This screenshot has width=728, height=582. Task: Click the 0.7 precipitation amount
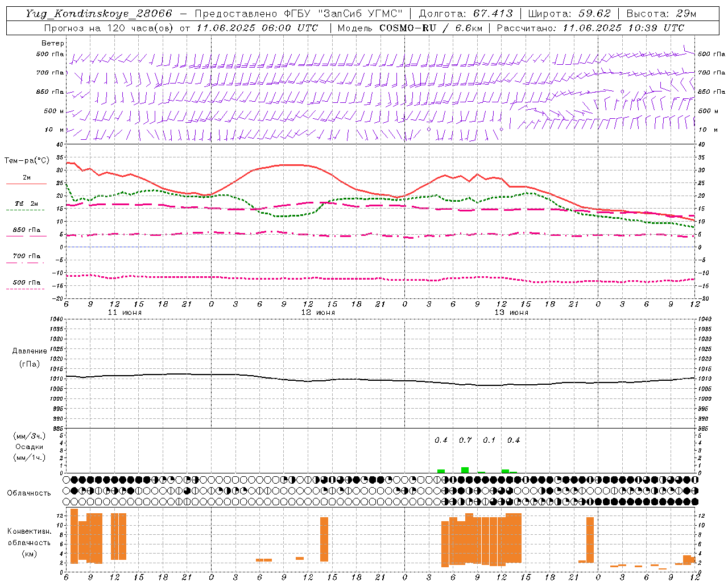465,440
